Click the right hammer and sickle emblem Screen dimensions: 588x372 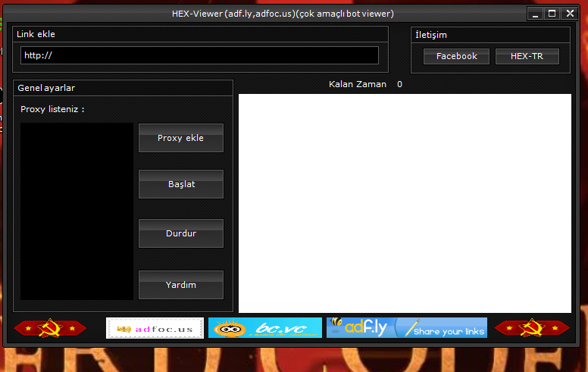(530, 328)
